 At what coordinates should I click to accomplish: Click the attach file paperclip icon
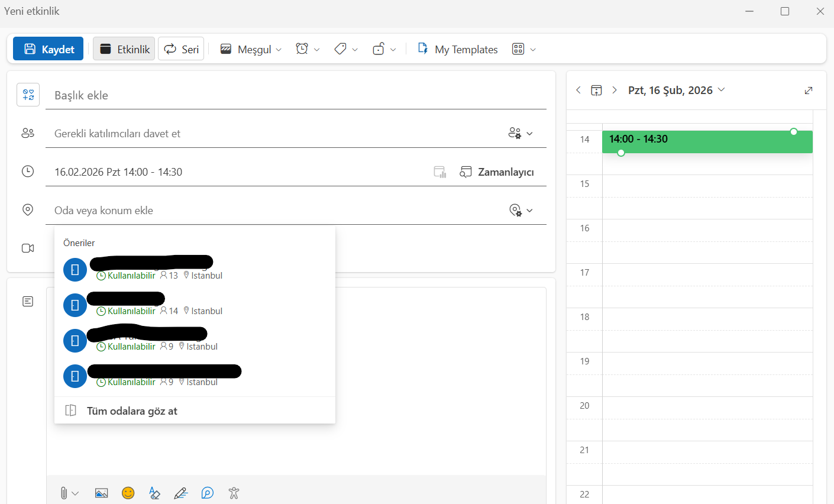click(63, 493)
